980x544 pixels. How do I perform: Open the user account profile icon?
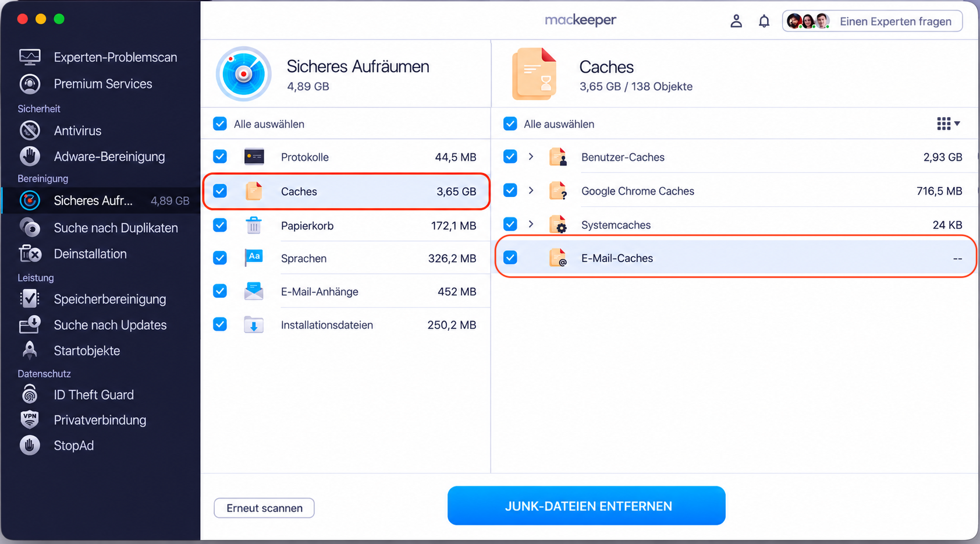tap(736, 22)
